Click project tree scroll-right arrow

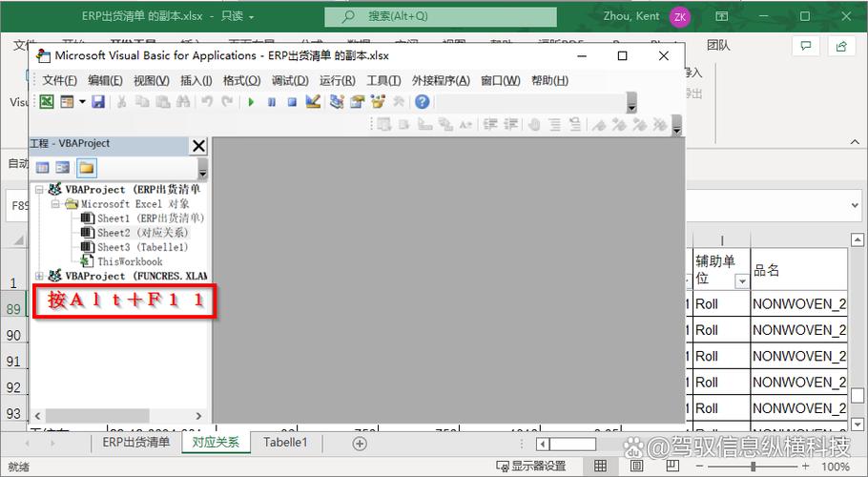[198, 416]
